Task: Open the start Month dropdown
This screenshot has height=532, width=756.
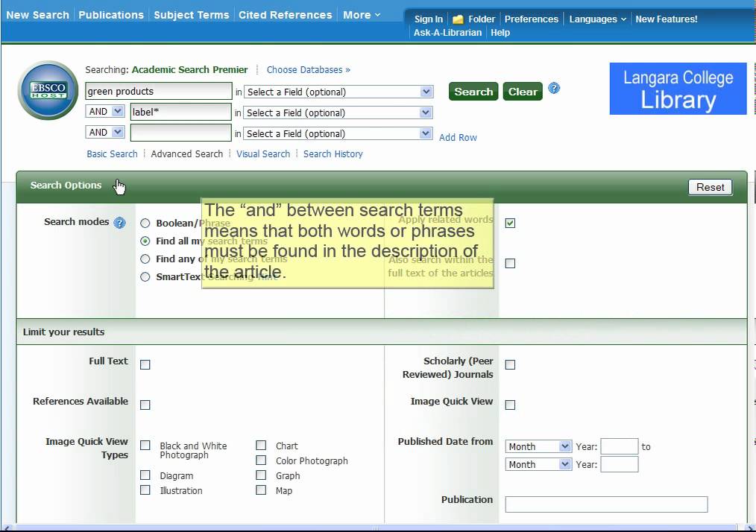Action: (538, 447)
